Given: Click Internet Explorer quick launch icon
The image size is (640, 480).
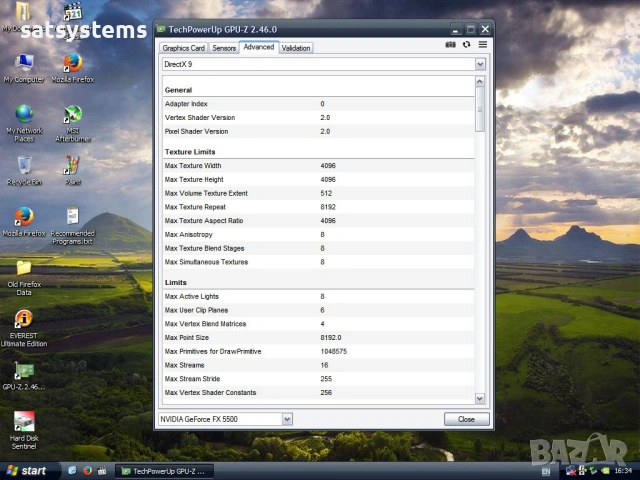Looking at the screenshot, I should pyautogui.click(x=72, y=471).
